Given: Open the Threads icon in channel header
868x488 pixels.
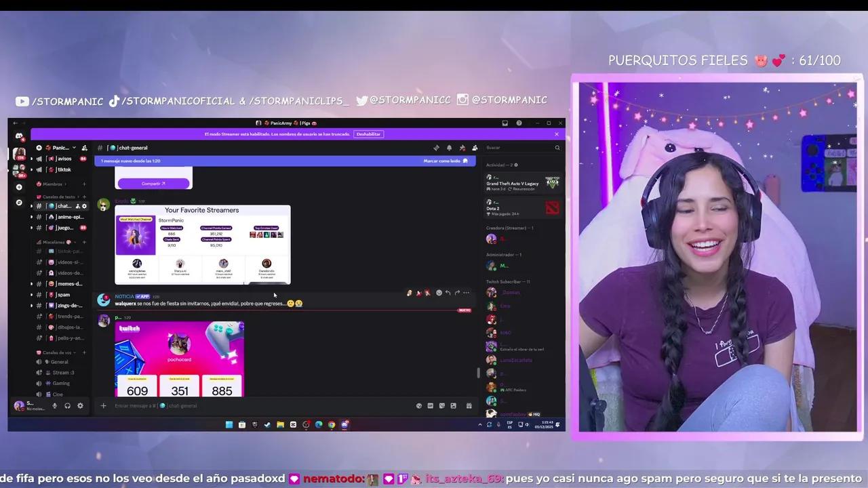Looking at the screenshot, I should pos(436,148).
